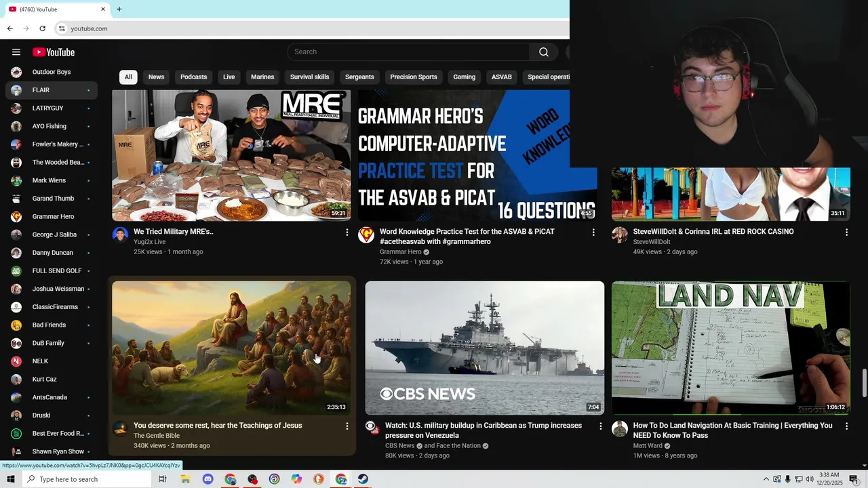
Task: Click the YouTube search input field
Action: tap(408, 52)
